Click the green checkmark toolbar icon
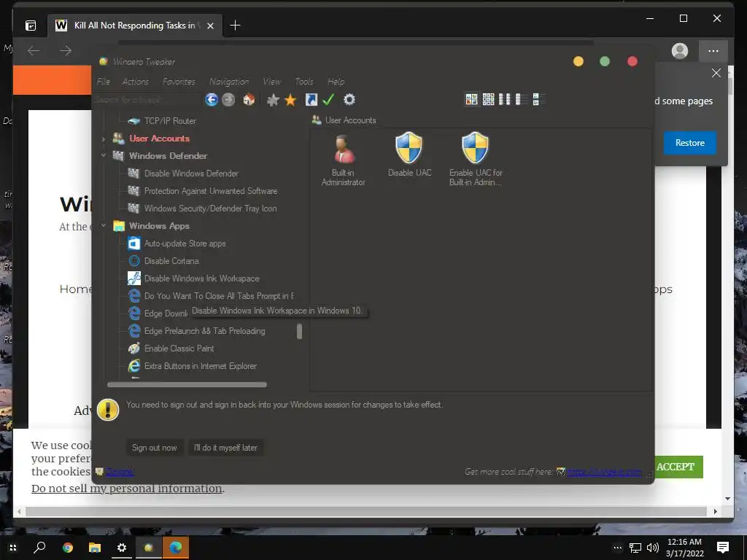 [x=328, y=99]
